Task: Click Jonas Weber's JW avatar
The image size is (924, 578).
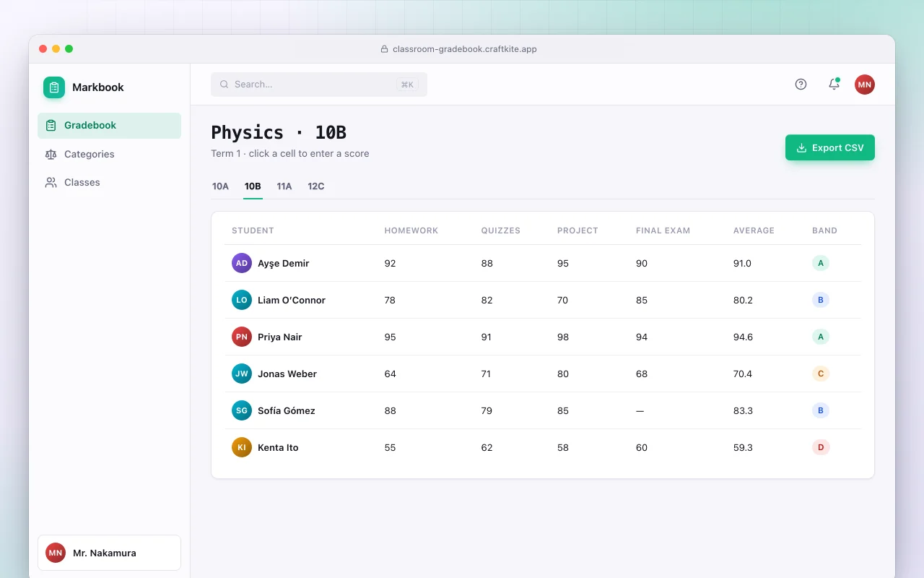Action: pyautogui.click(x=242, y=374)
